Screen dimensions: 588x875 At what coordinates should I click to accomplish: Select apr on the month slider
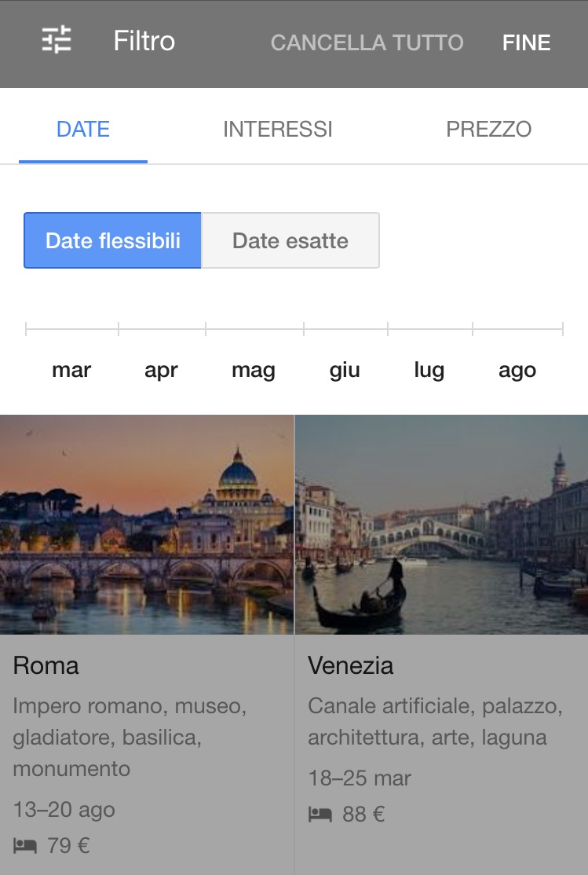161,370
